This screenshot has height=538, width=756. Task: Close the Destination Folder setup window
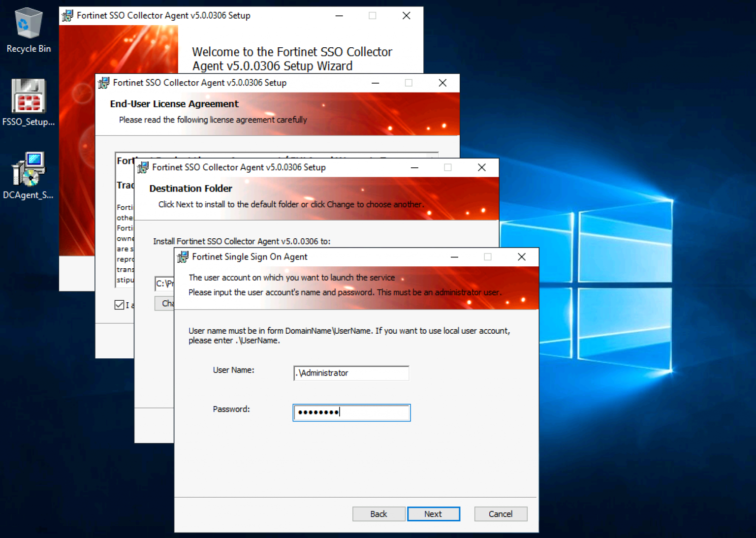tap(482, 167)
